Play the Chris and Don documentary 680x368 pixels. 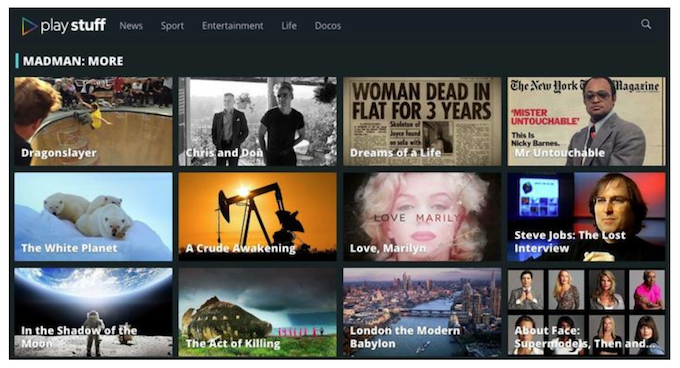coord(258,121)
